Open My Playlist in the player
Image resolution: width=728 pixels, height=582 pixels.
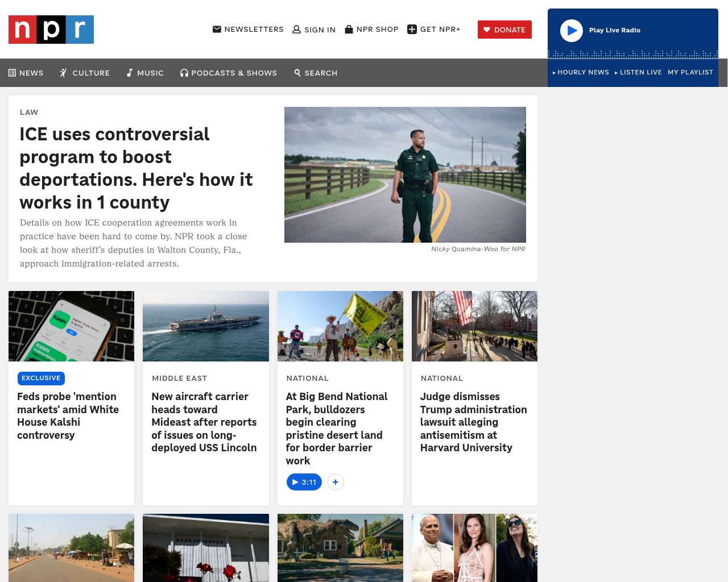tap(690, 72)
